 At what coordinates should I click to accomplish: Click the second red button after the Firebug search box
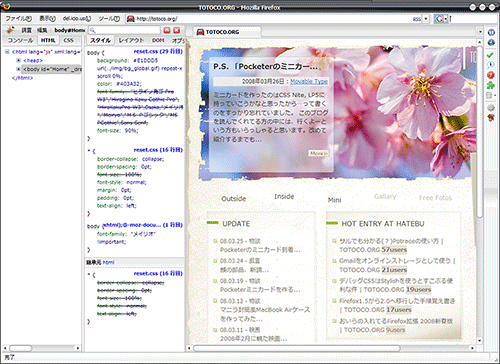pos(177,30)
